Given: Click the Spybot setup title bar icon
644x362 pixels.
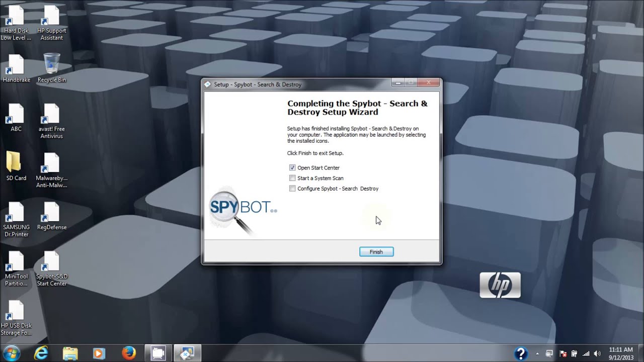Looking at the screenshot, I should click(208, 84).
